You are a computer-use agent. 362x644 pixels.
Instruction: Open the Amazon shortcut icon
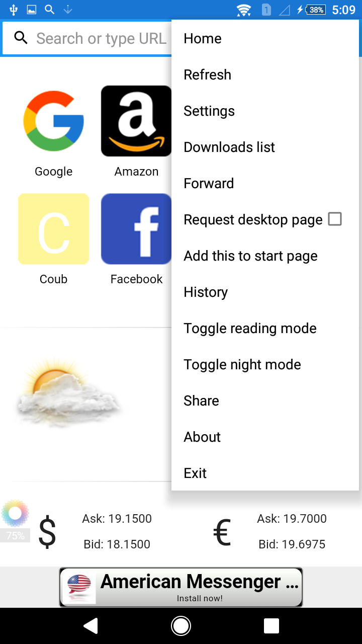coord(136,121)
